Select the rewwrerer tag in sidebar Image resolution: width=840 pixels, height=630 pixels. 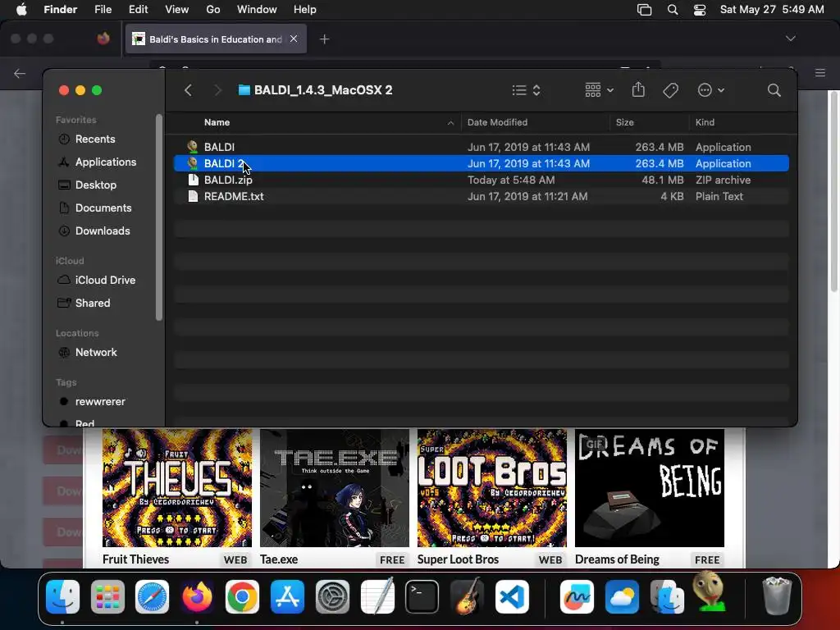(100, 402)
